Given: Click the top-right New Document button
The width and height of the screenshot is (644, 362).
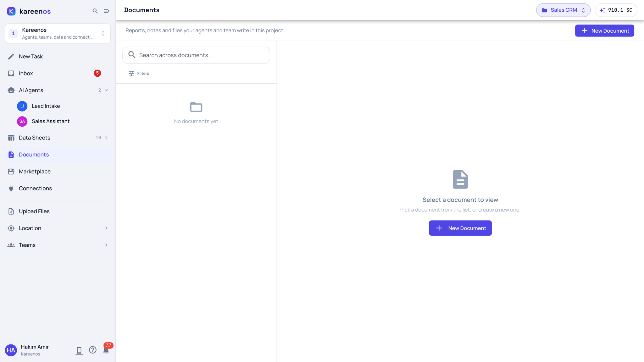Looking at the screenshot, I should [604, 31].
